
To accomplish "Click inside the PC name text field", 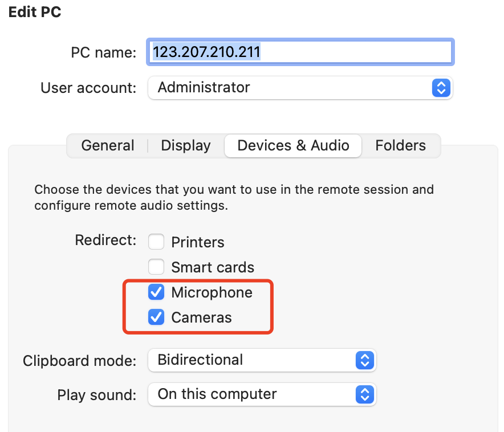I will 300,52.
